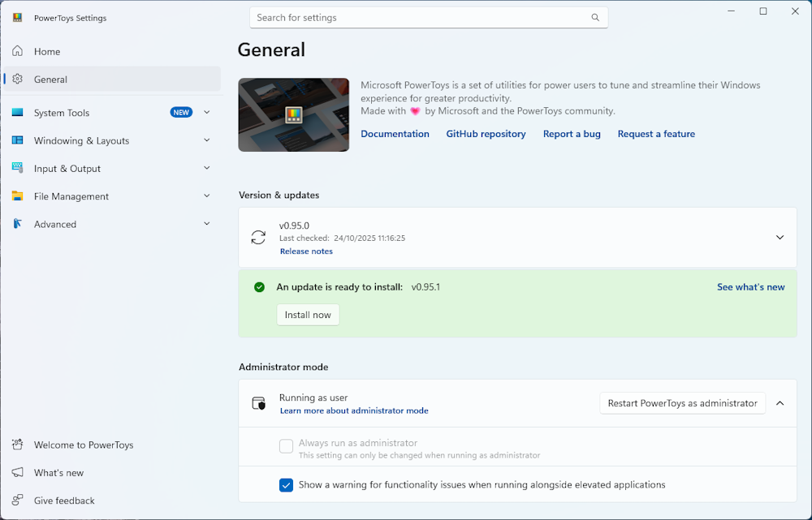The width and height of the screenshot is (812, 520).
Task: Click the Home icon in sidebar
Action: (x=17, y=51)
